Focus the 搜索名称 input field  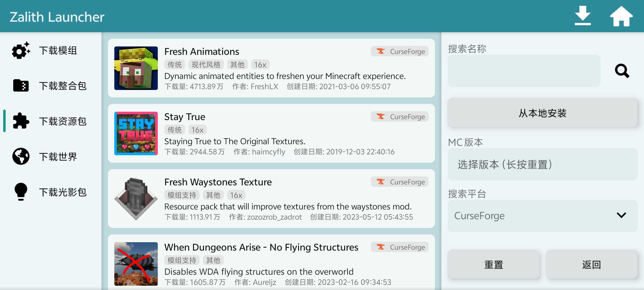point(524,71)
